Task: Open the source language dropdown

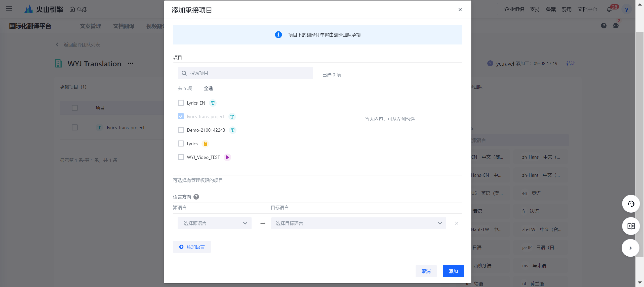Action: click(x=214, y=223)
